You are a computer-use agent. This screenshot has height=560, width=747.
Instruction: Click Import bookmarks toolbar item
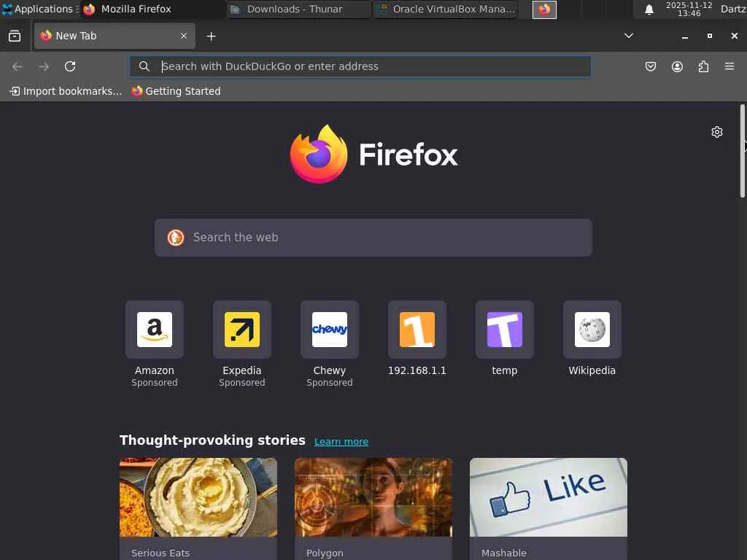[x=66, y=91]
